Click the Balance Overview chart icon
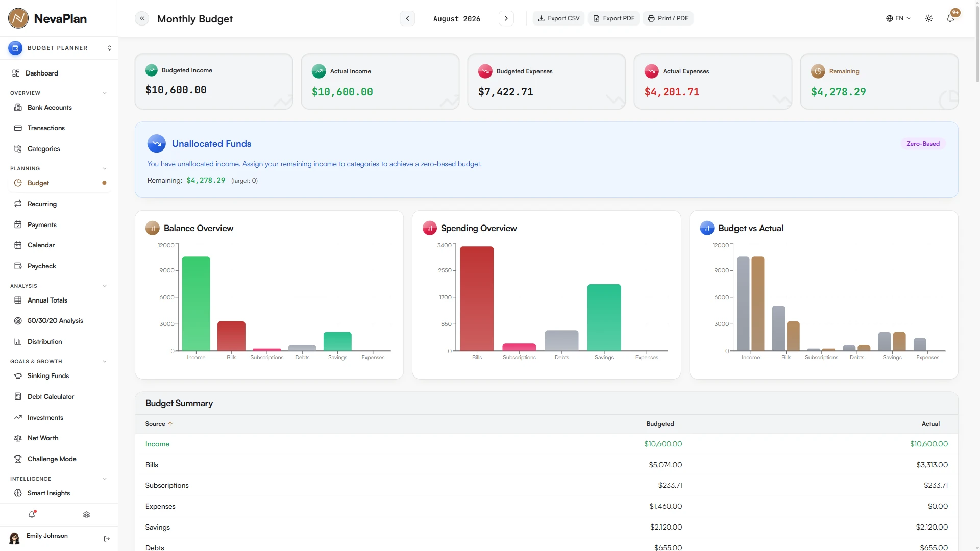The height and width of the screenshot is (551, 980). (153, 228)
